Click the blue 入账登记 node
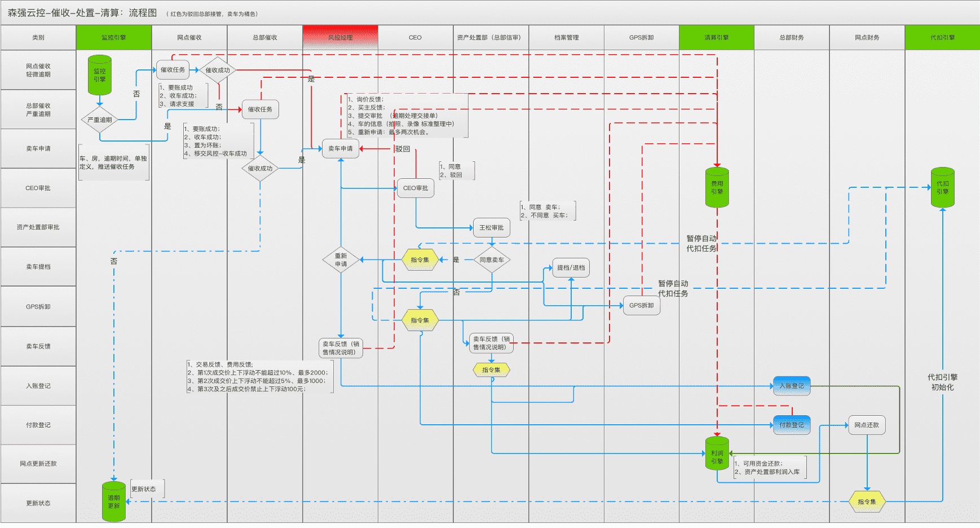The image size is (980, 528). pos(792,386)
